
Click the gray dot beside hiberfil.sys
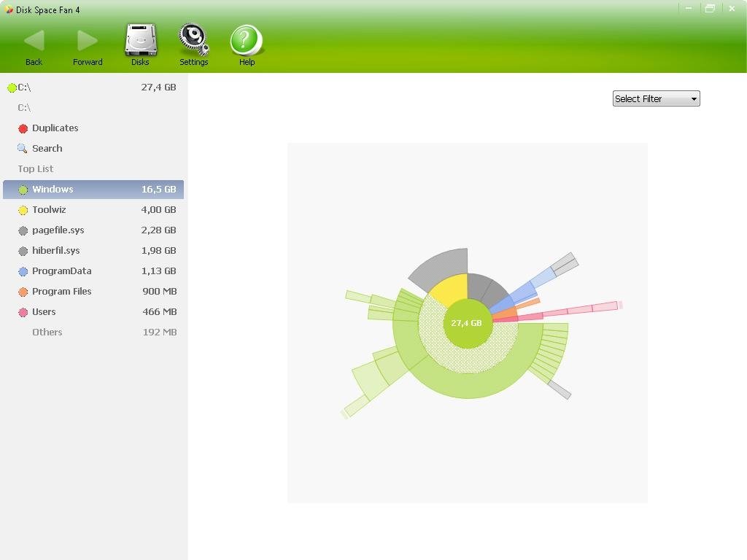pyautogui.click(x=23, y=251)
